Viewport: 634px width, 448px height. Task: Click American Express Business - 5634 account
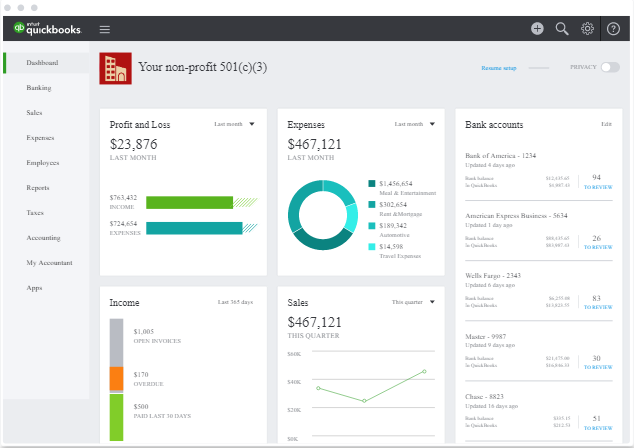(516, 216)
